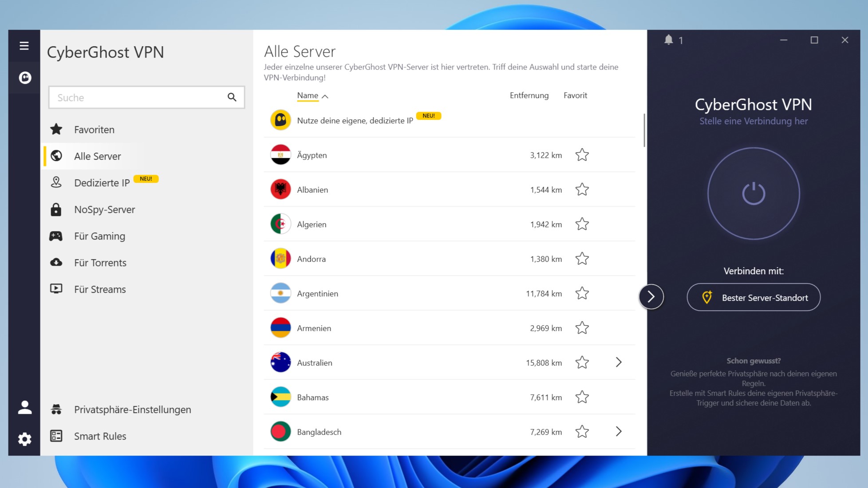
Task: Select Armenien server row
Action: [449, 328]
